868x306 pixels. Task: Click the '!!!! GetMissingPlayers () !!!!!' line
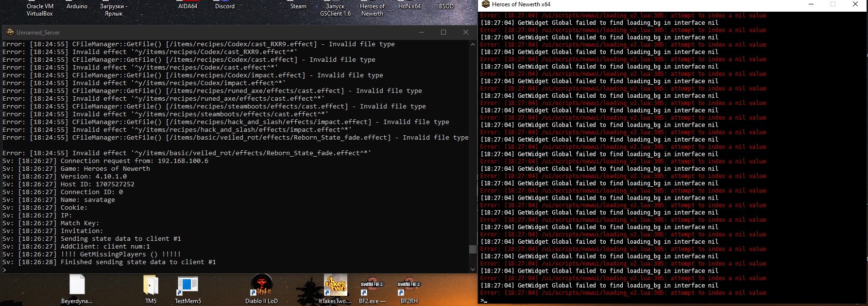tap(92, 254)
